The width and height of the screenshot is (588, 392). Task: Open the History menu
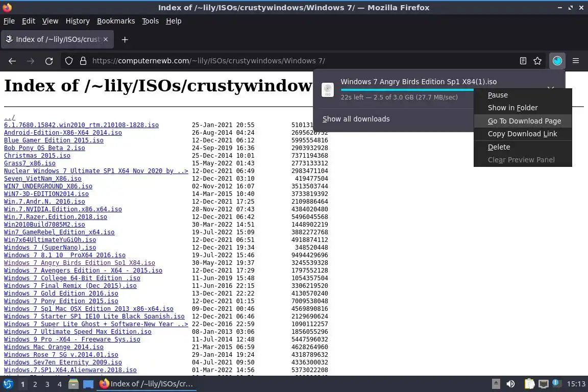tap(78, 21)
